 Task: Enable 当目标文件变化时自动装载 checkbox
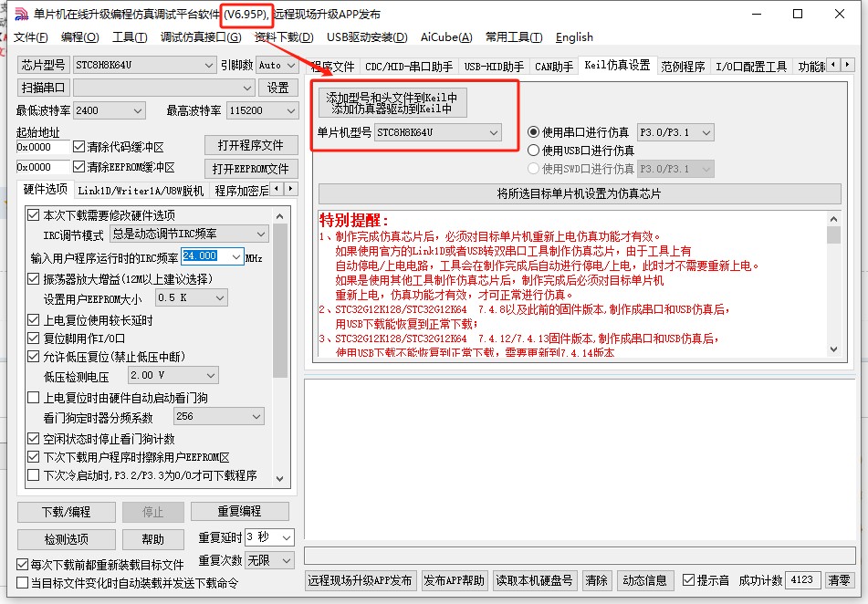tap(24, 583)
